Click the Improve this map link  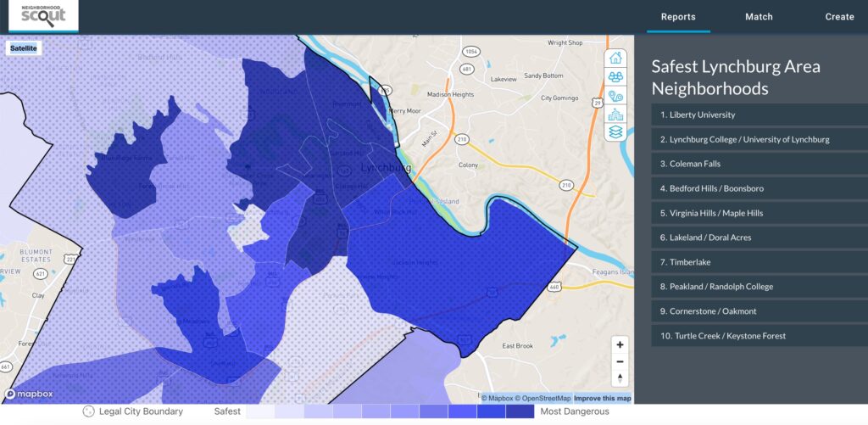click(x=603, y=398)
